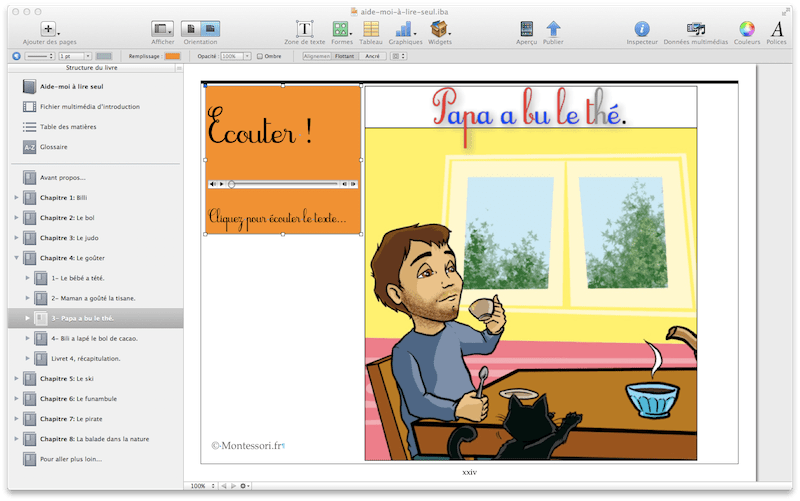The height and width of the screenshot is (501, 800).
Task: Open the text wrap popup in format bar
Action: point(398,56)
